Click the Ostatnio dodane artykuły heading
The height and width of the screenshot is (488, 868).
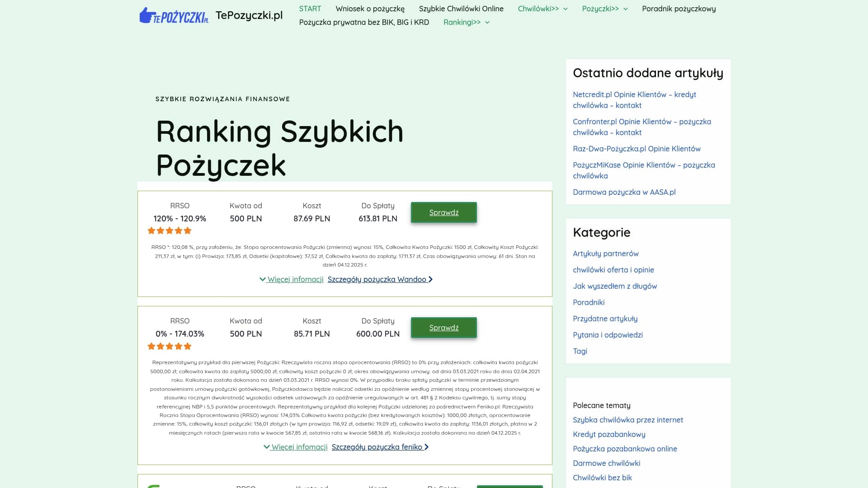pyautogui.click(x=648, y=73)
